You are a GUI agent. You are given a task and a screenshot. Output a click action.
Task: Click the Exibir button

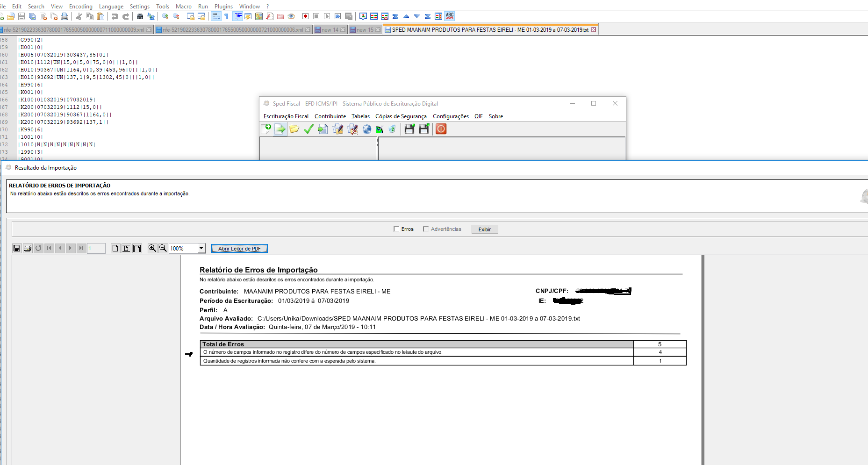(485, 229)
